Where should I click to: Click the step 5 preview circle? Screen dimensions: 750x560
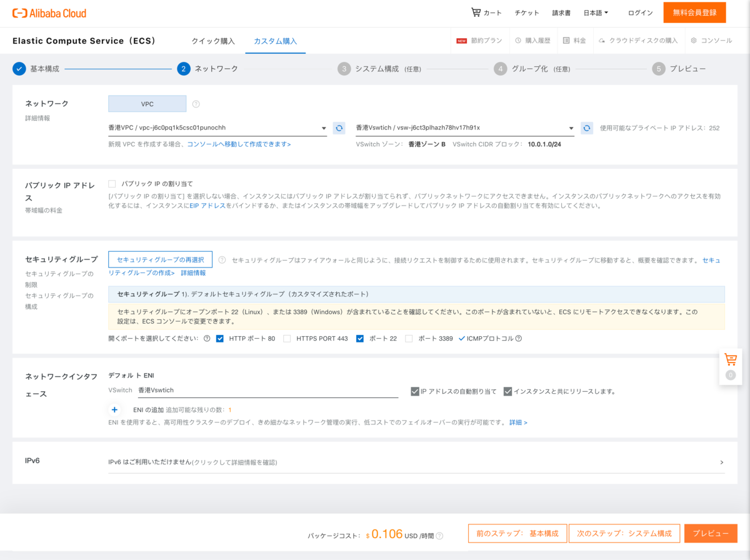point(659,69)
